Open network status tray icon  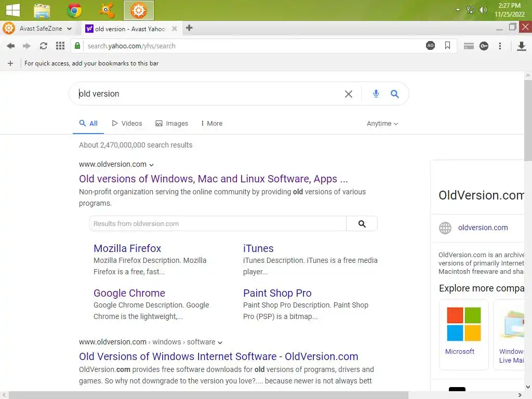coord(470,10)
